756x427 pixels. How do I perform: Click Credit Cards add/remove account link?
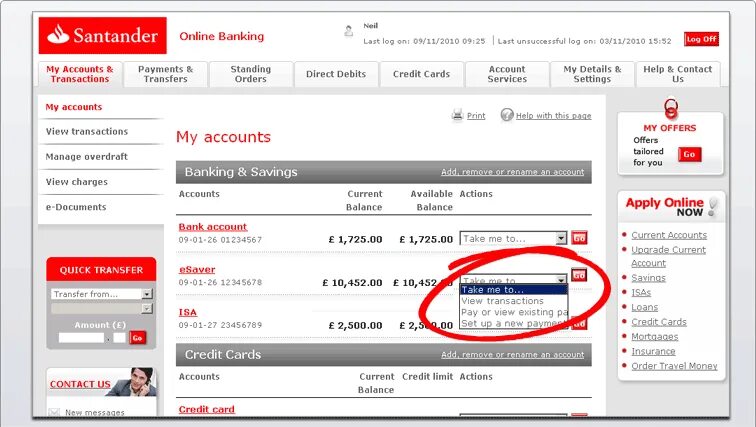point(513,355)
